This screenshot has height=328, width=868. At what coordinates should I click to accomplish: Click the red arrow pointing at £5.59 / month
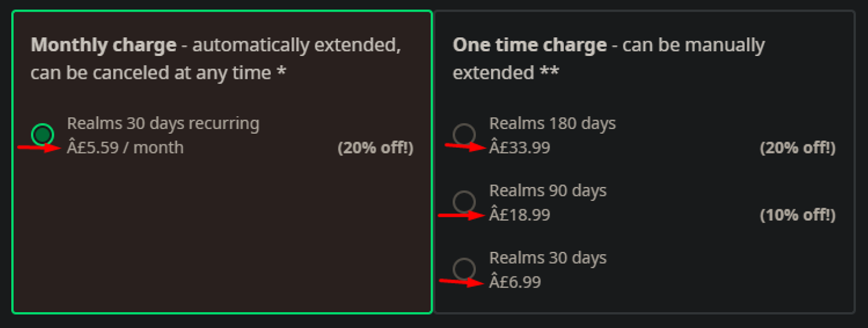(39, 148)
